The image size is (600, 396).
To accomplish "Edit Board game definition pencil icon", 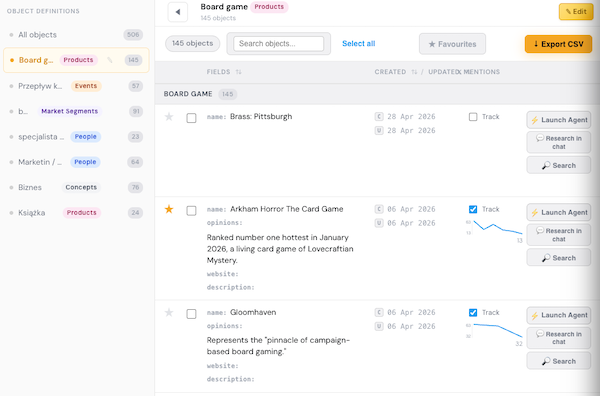I will (x=110, y=60).
